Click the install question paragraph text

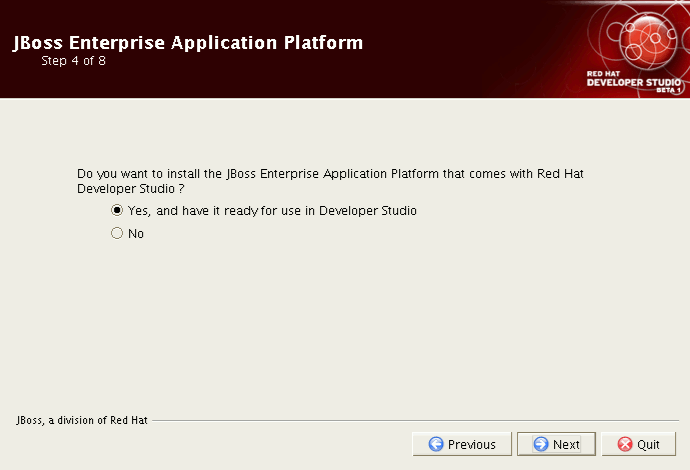pyautogui.click(x=330, y=181)
